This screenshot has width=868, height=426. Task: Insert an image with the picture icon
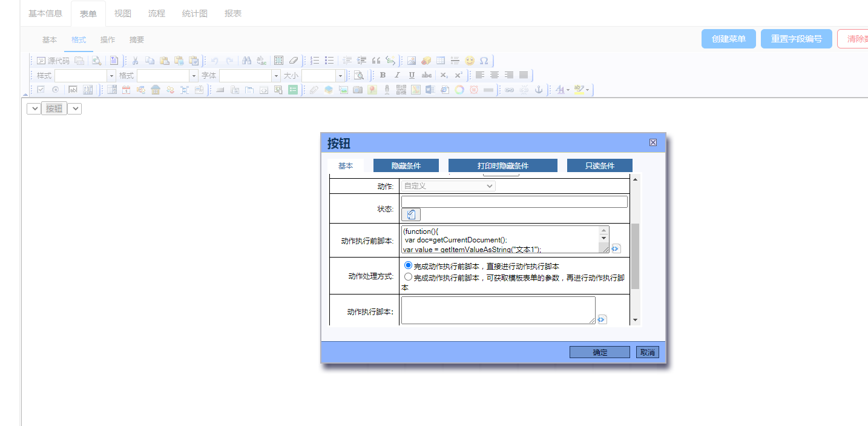coord(412,61)
